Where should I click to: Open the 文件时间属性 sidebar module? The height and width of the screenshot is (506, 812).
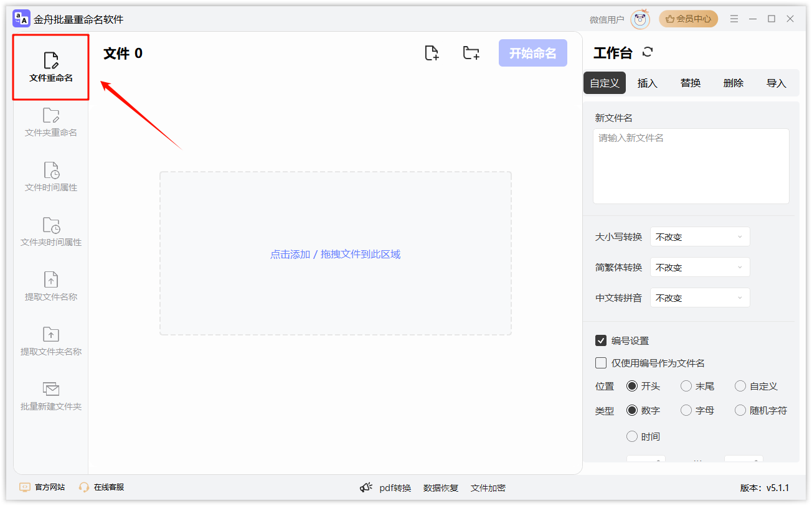(51, 177)
